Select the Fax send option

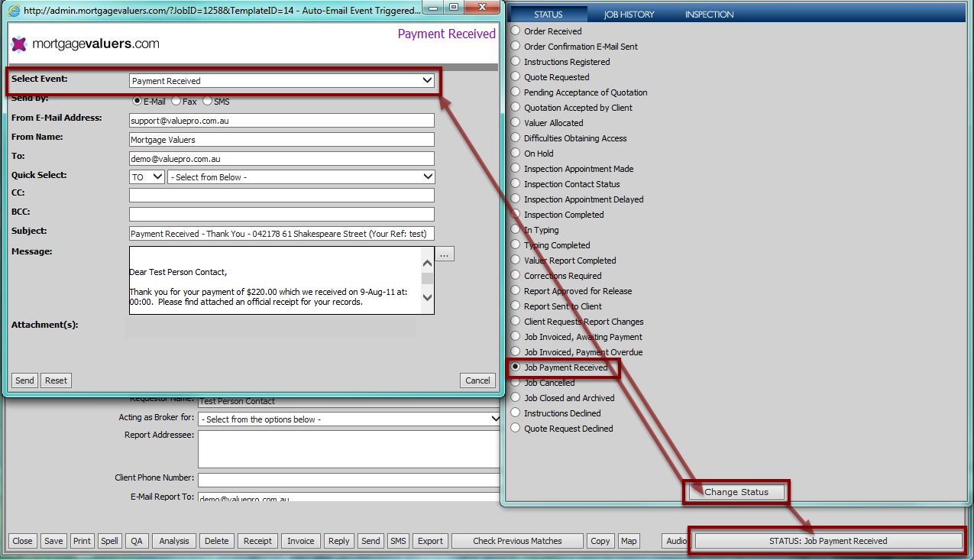point(176,101)
